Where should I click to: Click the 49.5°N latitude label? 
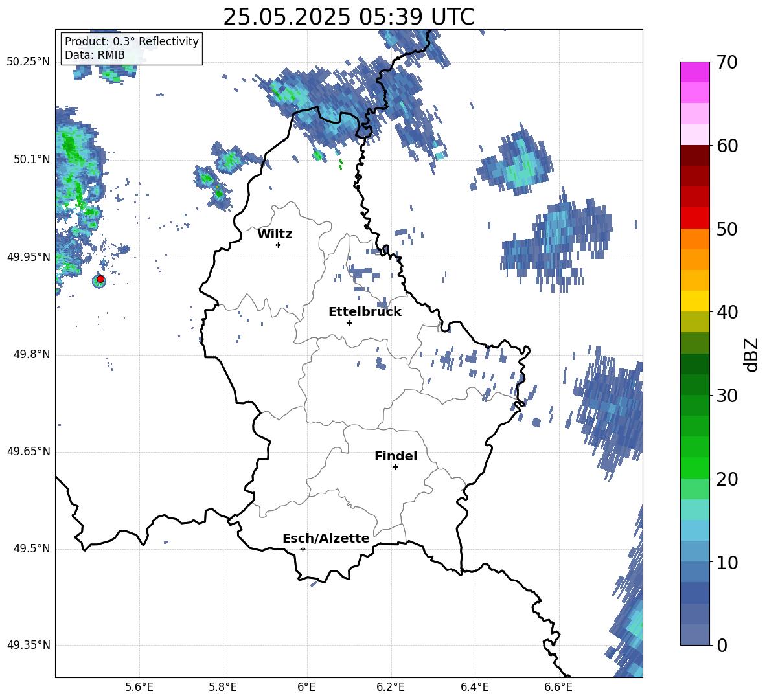(x=32, y=548)
